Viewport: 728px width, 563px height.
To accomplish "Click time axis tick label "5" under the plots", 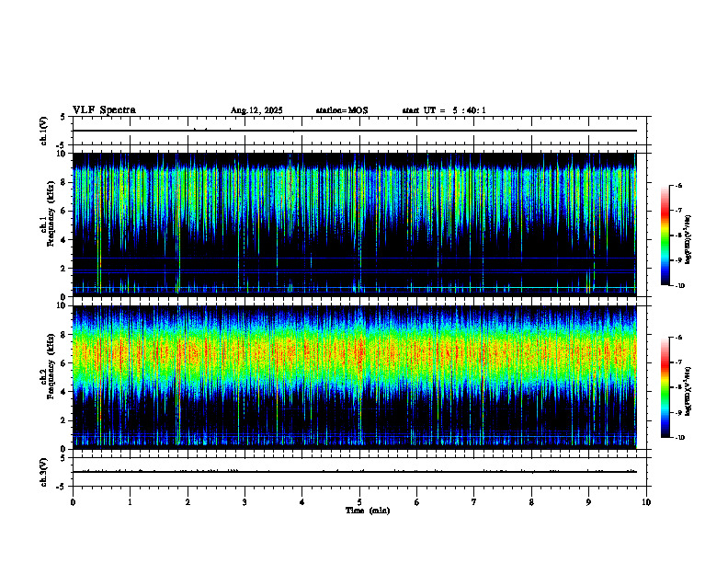I will (359, 502).
